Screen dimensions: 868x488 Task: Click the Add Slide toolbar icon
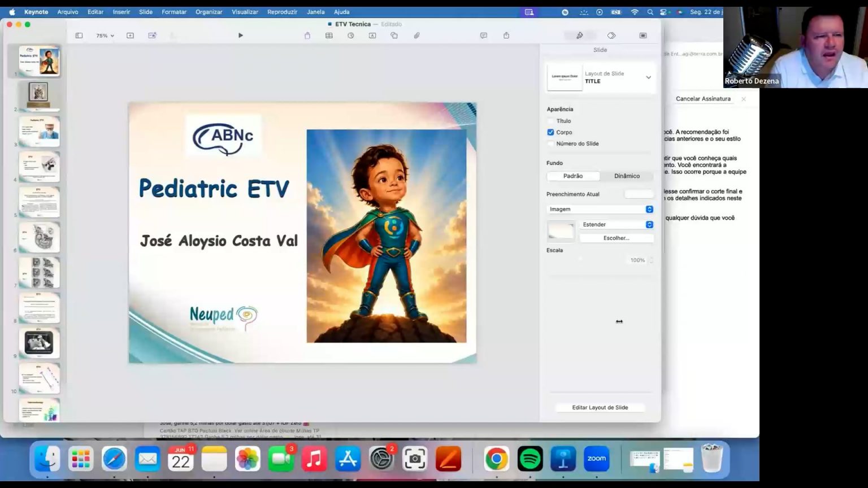(131, 36)
